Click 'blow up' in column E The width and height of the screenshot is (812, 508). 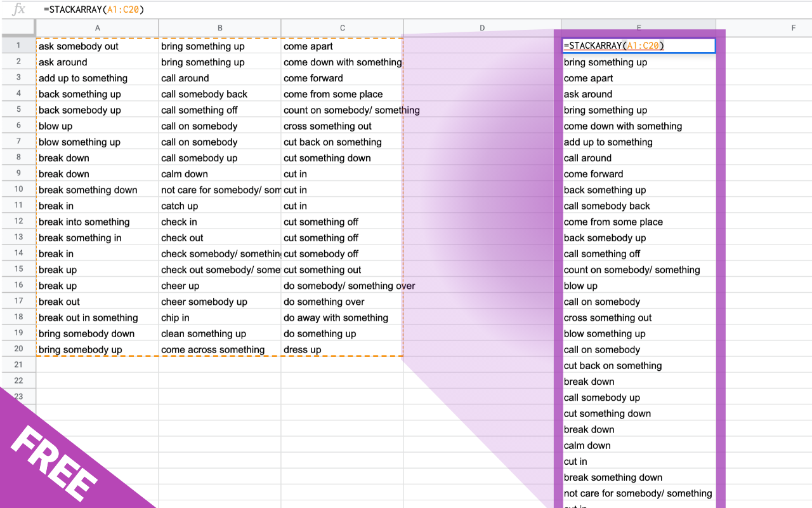click(639, 286)
